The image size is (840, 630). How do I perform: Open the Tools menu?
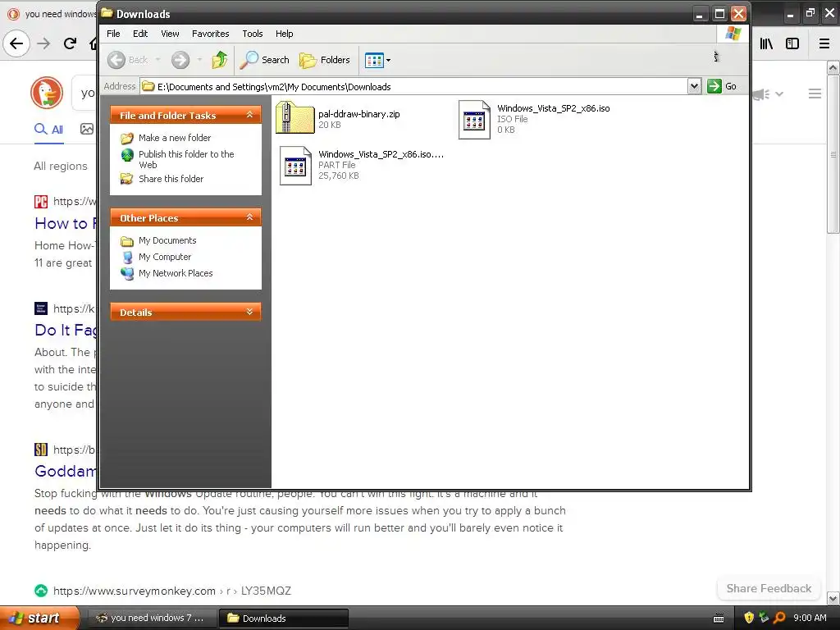tap(253, 34)
